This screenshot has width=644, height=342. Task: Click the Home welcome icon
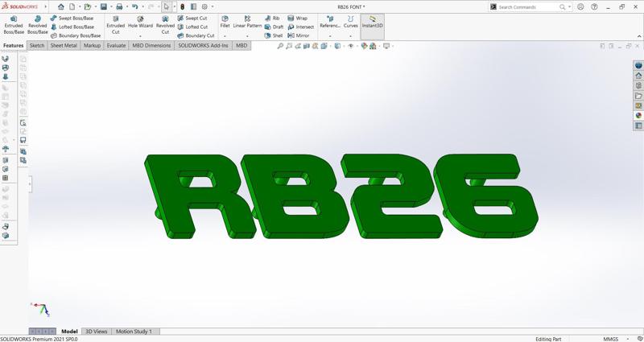click(61, 7)
